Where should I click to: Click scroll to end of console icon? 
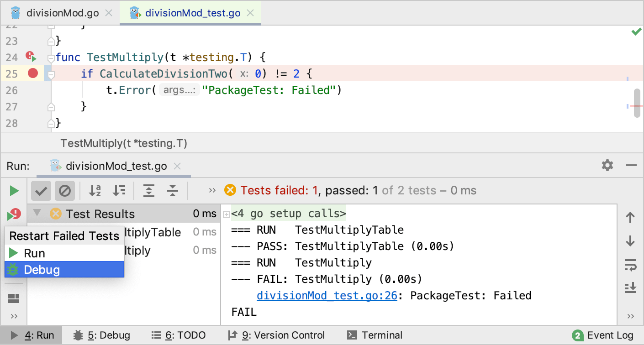tap(630, 288)
